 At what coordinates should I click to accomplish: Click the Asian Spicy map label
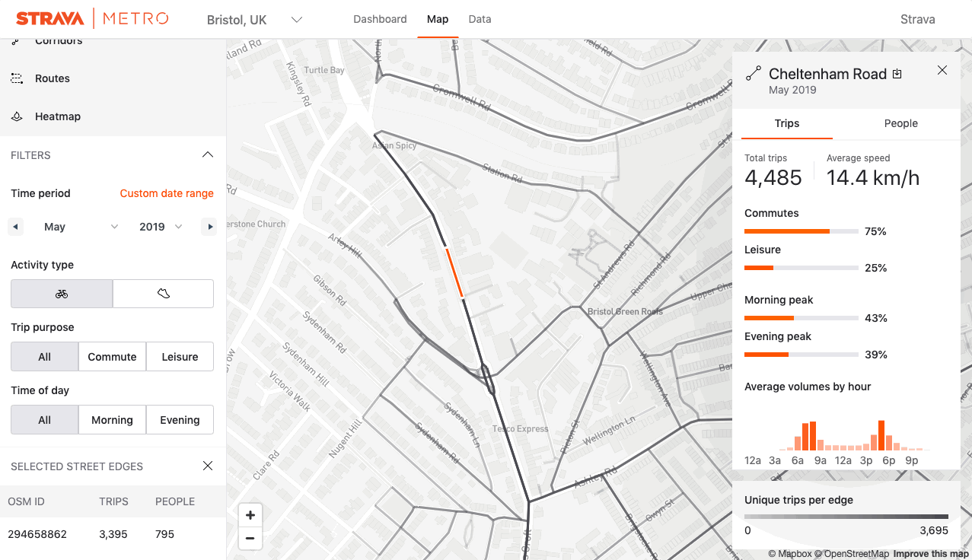(394, 145)
